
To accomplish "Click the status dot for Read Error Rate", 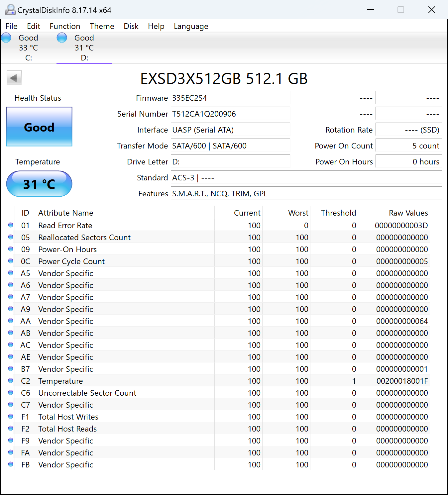I will click(11, 225).
